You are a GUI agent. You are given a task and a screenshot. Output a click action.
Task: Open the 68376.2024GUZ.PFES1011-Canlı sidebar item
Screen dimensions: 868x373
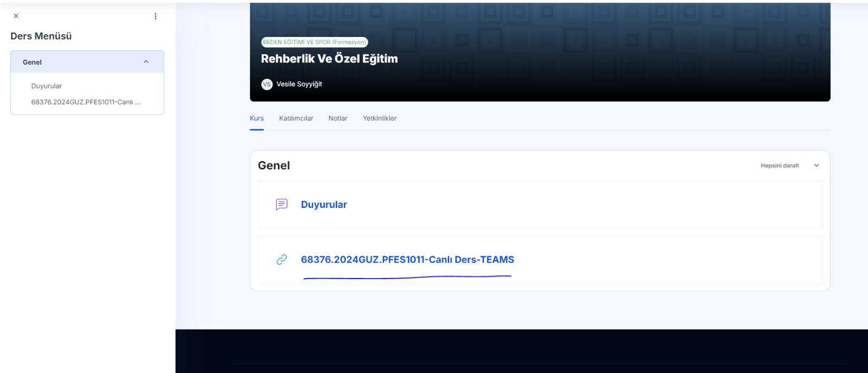click(86, 102)
